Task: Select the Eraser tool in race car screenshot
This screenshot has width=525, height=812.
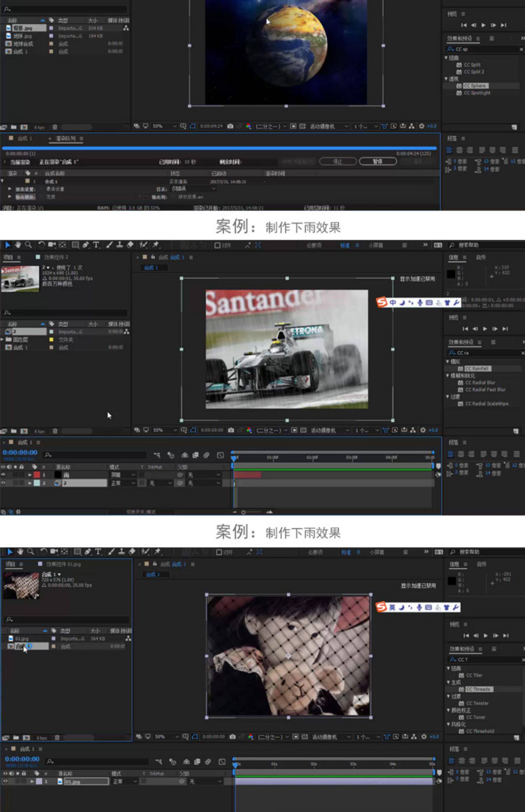Action: coord(130,245)
